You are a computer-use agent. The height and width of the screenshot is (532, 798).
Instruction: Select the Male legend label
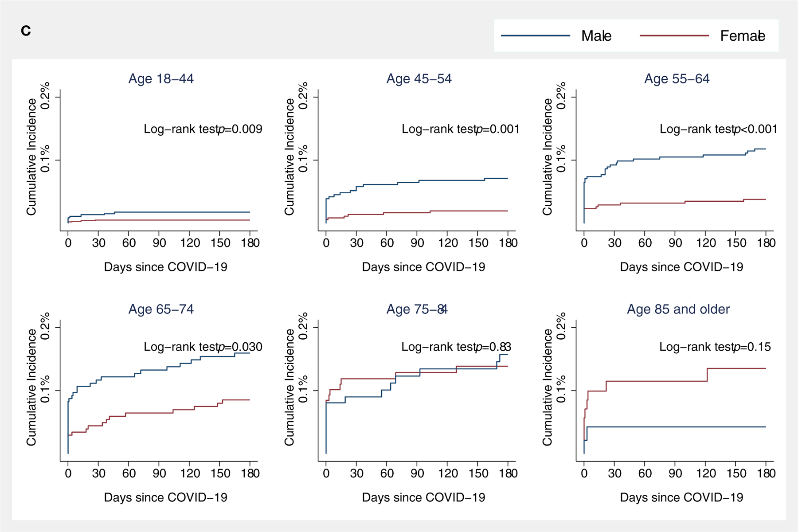(x=596, y=36)
